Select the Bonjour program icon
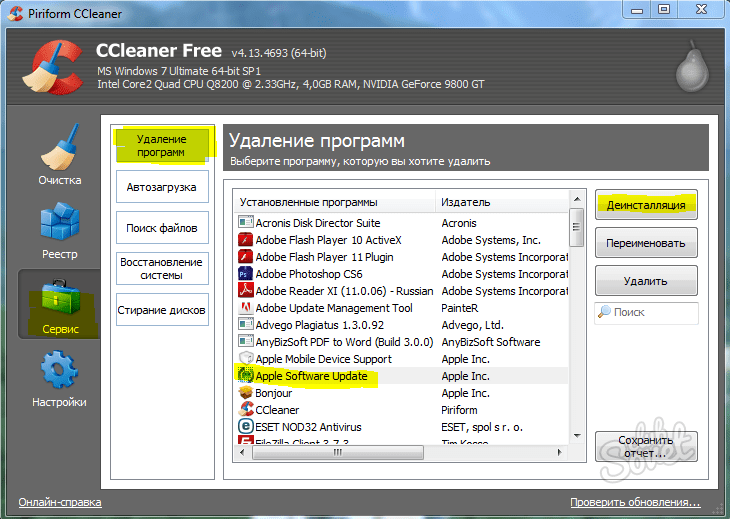 pyautogui.click(x=245, y=392)
